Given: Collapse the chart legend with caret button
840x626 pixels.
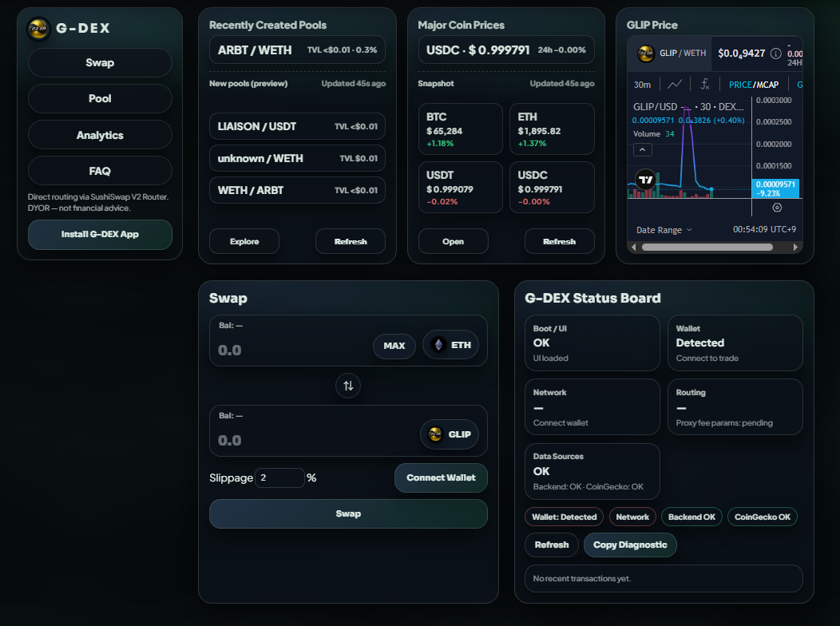Looking at the screenshot, I should point(643,149).
